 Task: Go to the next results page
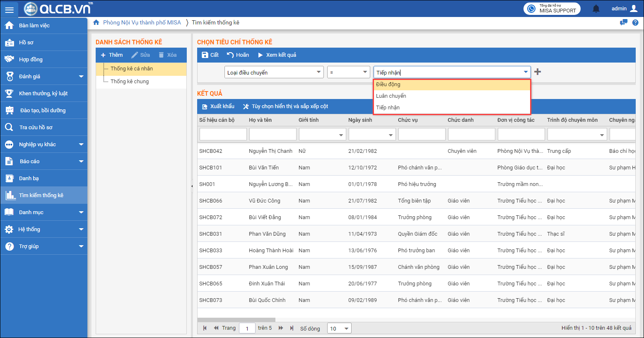(x=281, y=328)
